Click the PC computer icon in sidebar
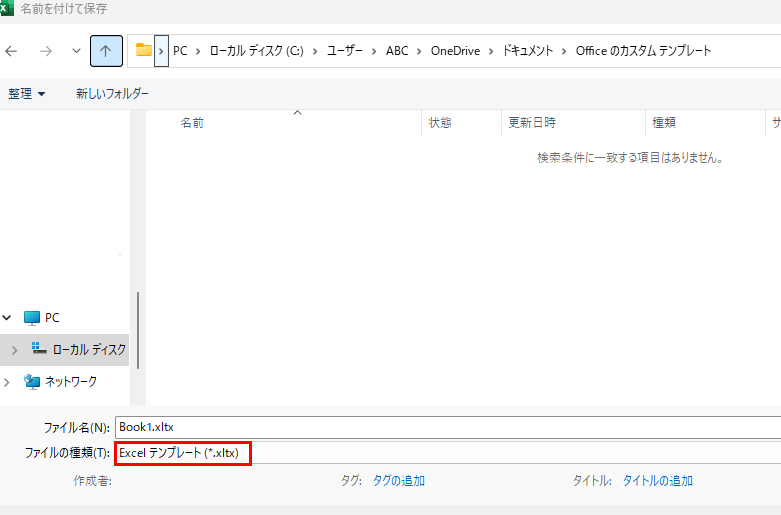Screen dimensions: 781x515 pos(32,318)
